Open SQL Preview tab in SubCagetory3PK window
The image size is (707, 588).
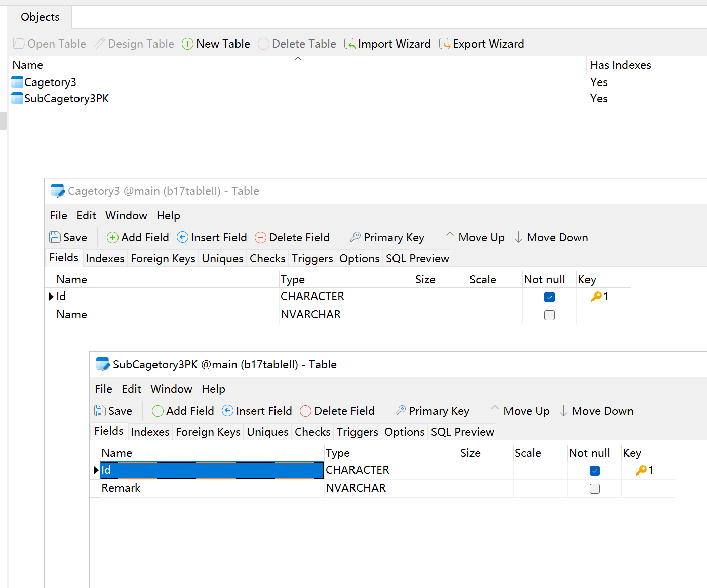(462, 432)
